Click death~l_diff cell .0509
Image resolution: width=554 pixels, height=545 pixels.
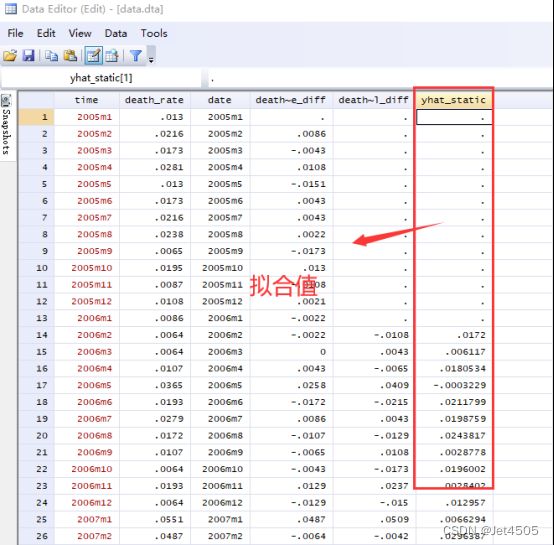tap(374, 520)
